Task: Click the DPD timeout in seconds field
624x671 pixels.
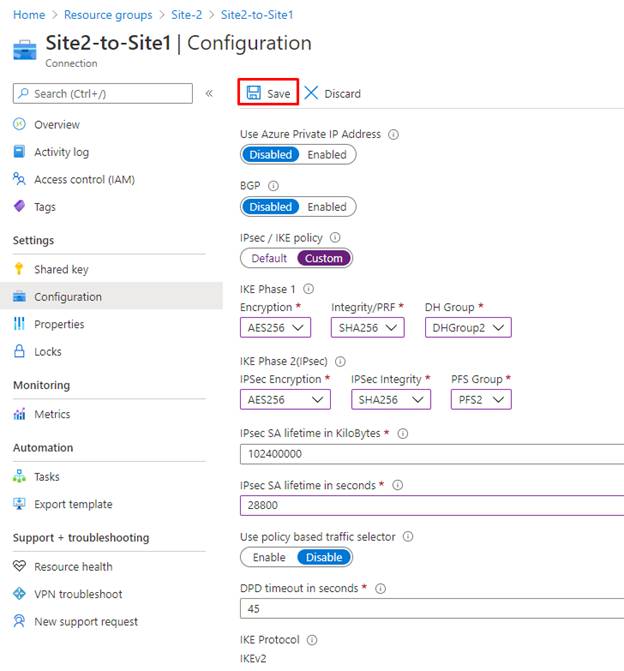Action: tap(431, 609)
